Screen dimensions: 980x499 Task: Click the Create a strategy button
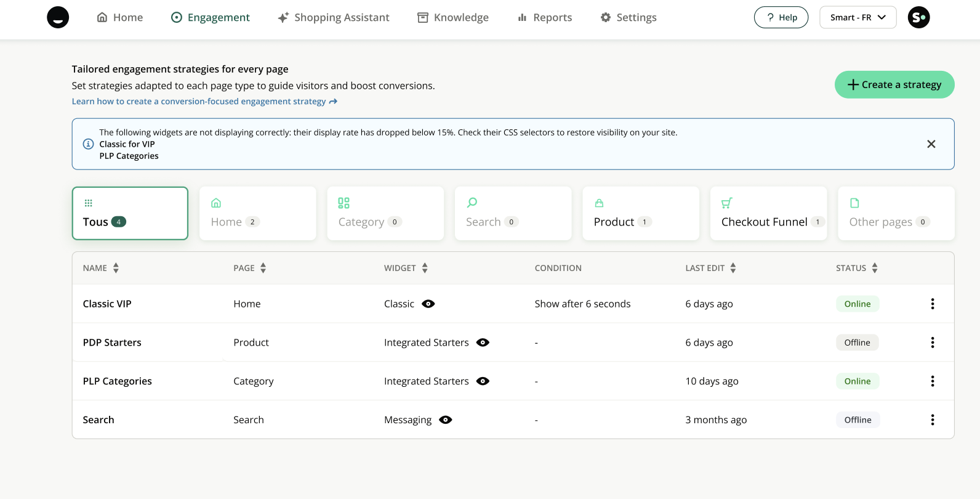[894, 84]
